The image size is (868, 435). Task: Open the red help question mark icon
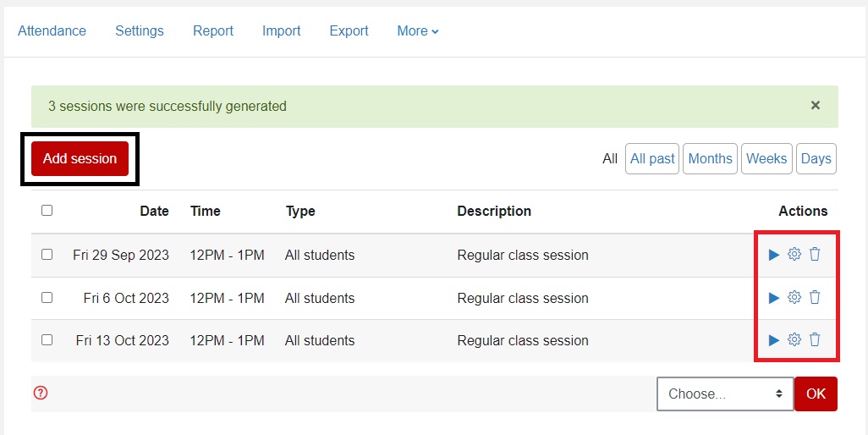pyautogui.click(x=41, y=393)
